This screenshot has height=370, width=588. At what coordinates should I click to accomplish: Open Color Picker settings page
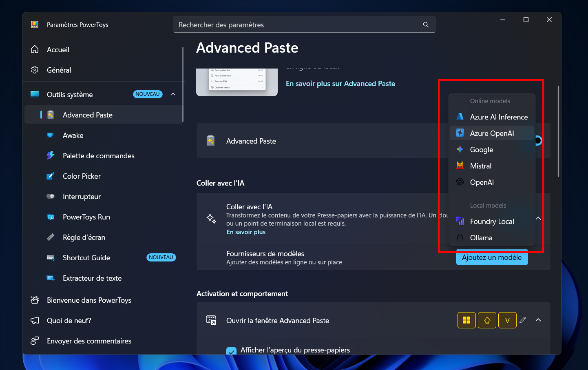(x=103, y=176)
